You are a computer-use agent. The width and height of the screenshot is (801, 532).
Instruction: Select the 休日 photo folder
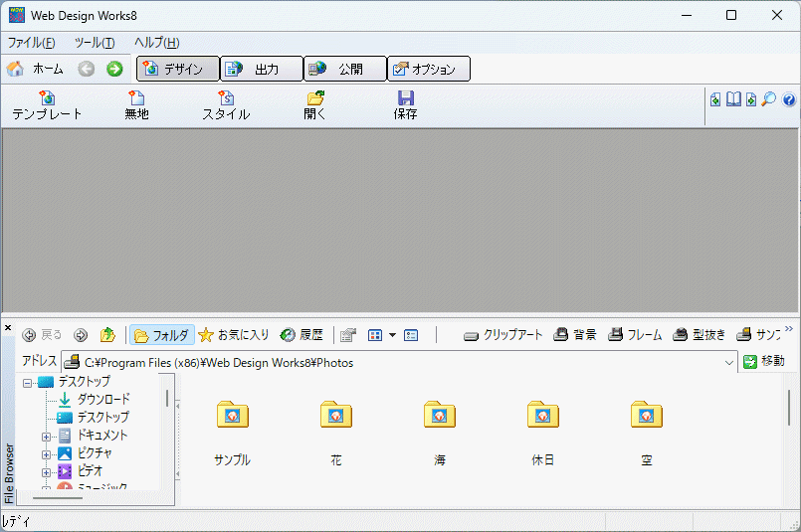pyautogui.click(x=543, y=434)
